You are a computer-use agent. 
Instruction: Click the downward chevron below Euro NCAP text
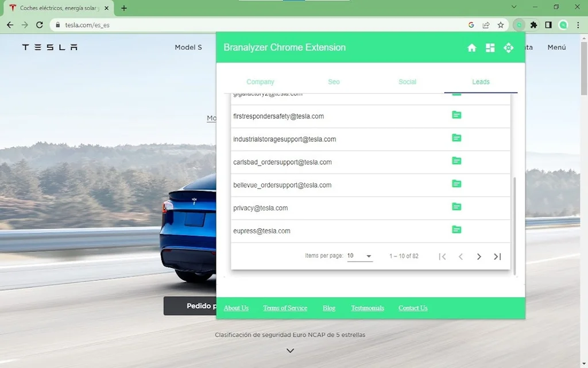pos(290,350)
